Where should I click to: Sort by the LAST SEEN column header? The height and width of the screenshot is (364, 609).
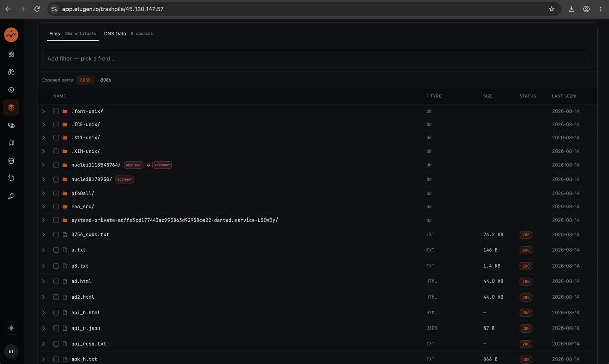[564, 96]
